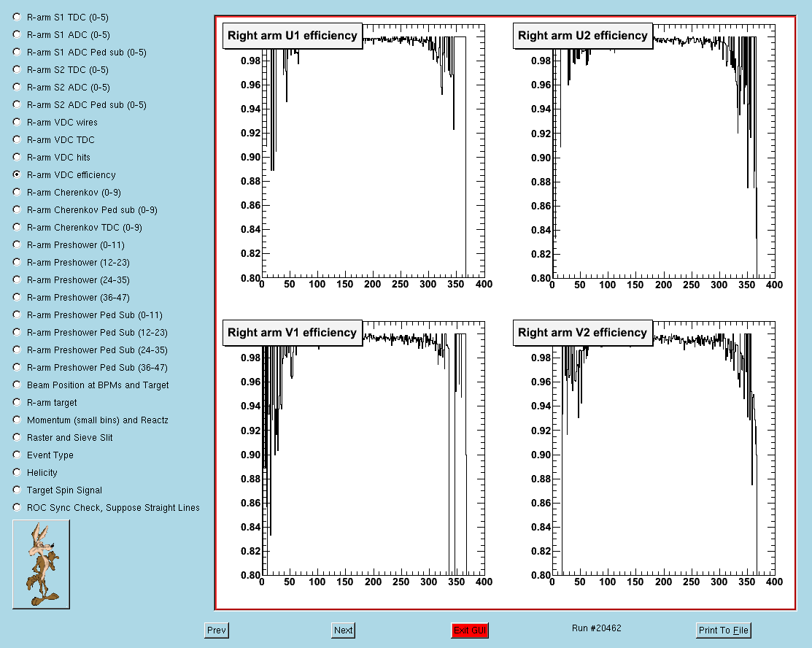This screenshot has width=812, height=648.
Task: Select ROC Sync Check, Suppose Straight Lines
Action: pos(17,508)
